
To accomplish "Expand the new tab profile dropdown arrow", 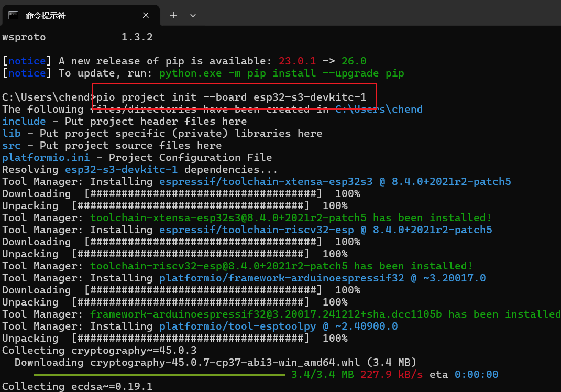I will (193, 15).
